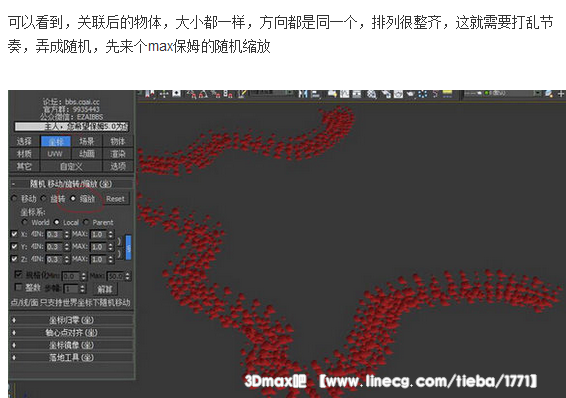The image size is (566, 398).
Task: Click the 规格化 Max 50.0 field
Action: tap(116, 276)
